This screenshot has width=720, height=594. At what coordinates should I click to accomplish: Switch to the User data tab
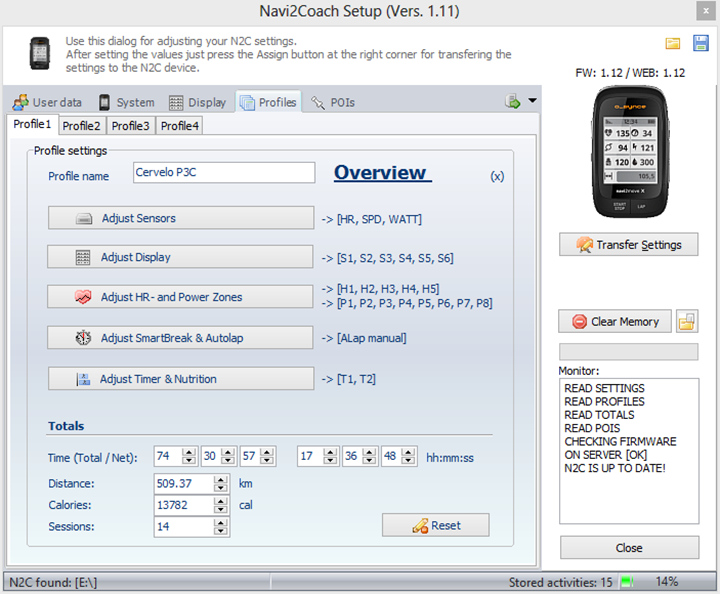[x=47, y=102]
